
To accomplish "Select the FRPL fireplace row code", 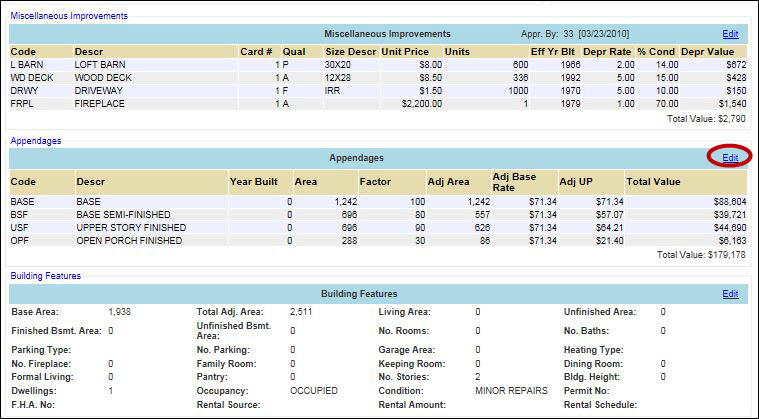I will pos(23,103).
